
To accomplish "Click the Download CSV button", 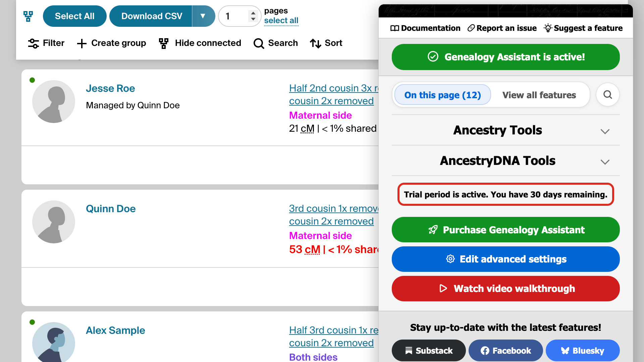I will 151,16.
